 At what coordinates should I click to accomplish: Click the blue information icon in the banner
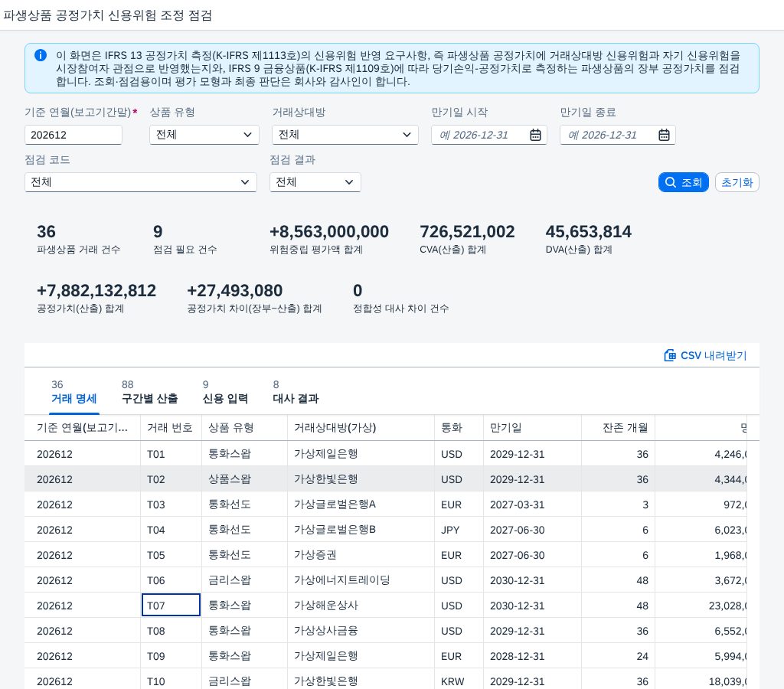point(41,55)
